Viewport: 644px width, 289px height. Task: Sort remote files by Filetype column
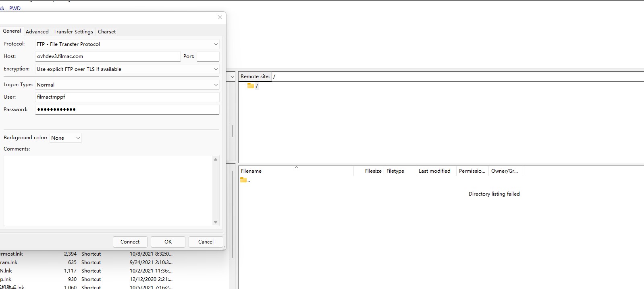pos(400,171)
